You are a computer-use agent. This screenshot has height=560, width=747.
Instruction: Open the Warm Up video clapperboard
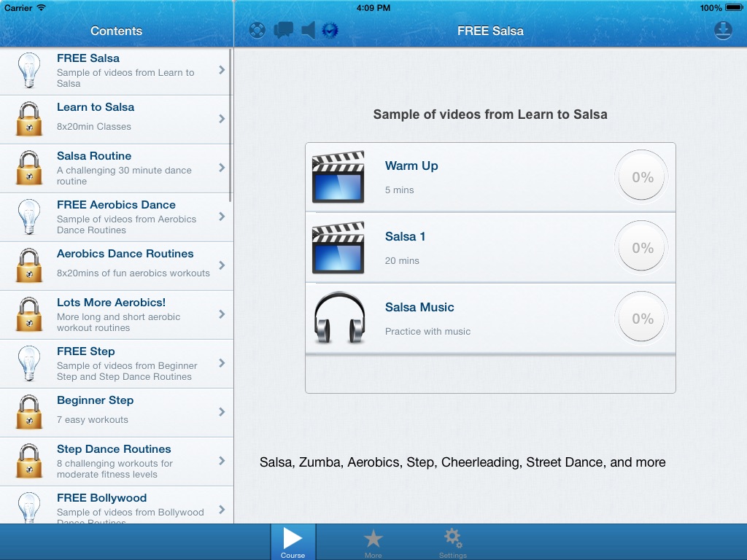338,177
